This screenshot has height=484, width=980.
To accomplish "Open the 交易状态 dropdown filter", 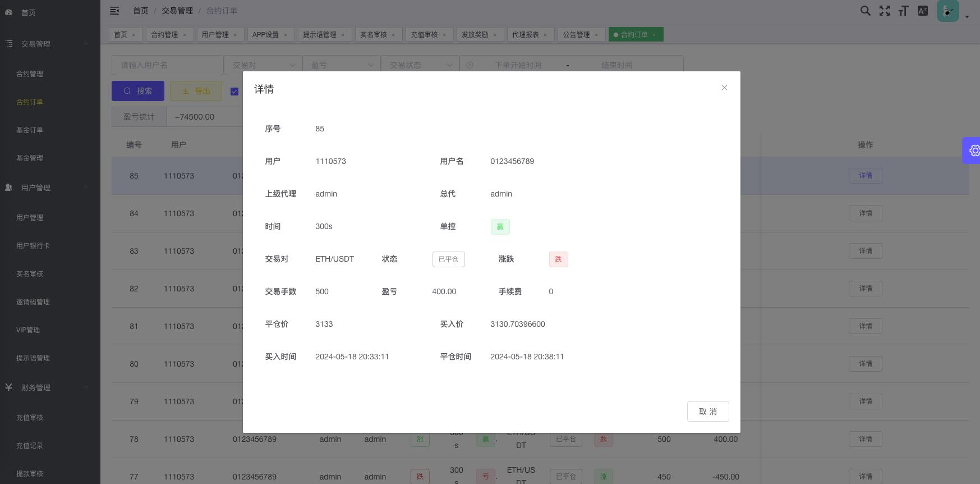I will pos(420,65).
